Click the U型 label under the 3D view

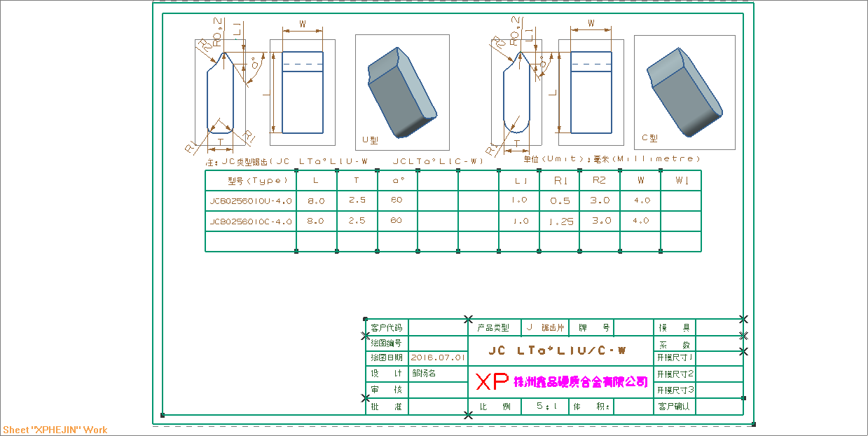pyautogui.click(x=370, y=140)
